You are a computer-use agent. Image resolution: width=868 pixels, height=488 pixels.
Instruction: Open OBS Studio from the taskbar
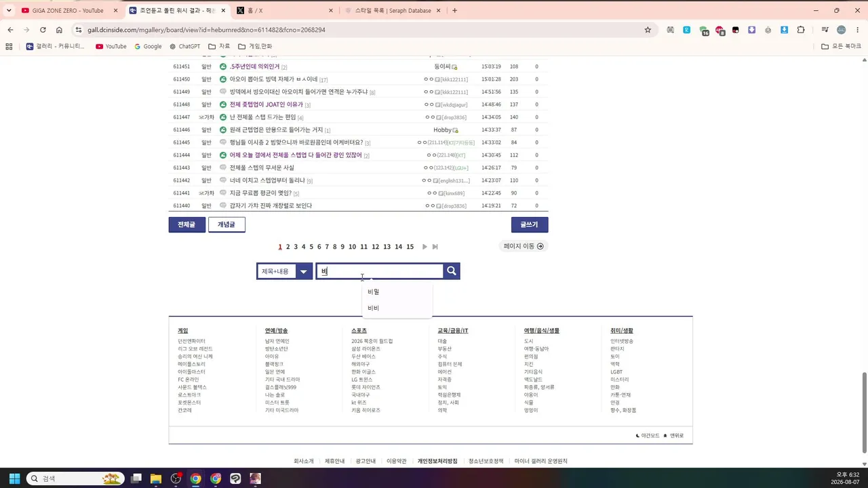(176, 479)
